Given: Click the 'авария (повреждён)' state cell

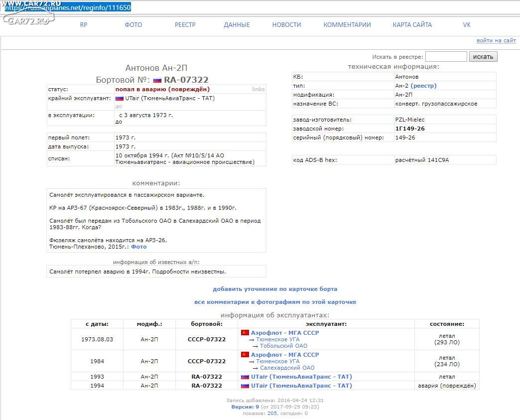Looking at the screenshot, I should (447, 386).
